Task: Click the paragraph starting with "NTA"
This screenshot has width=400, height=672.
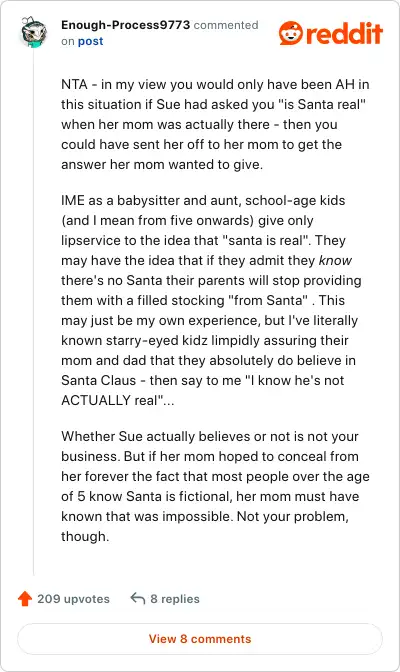Action: (215, 124)
